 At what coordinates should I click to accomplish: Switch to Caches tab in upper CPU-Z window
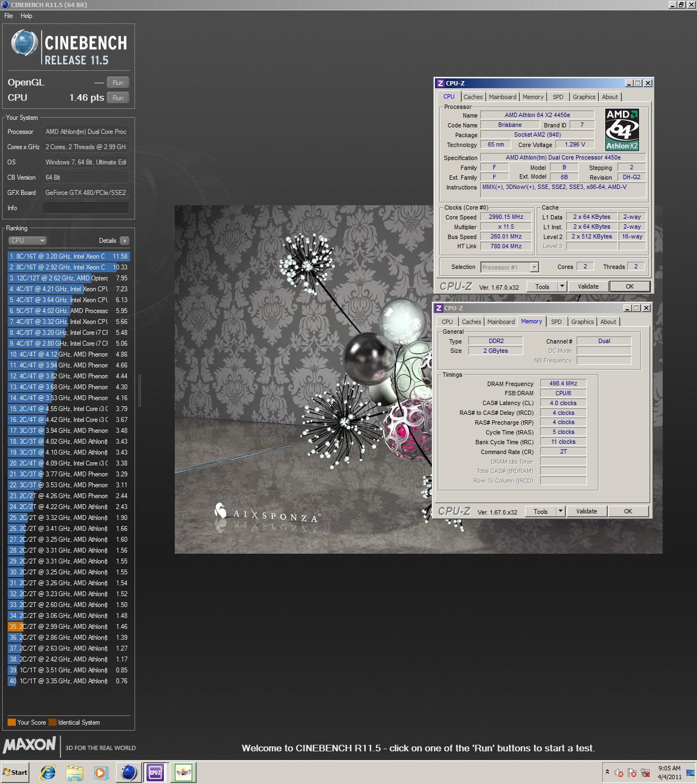[x=473, y=97]
